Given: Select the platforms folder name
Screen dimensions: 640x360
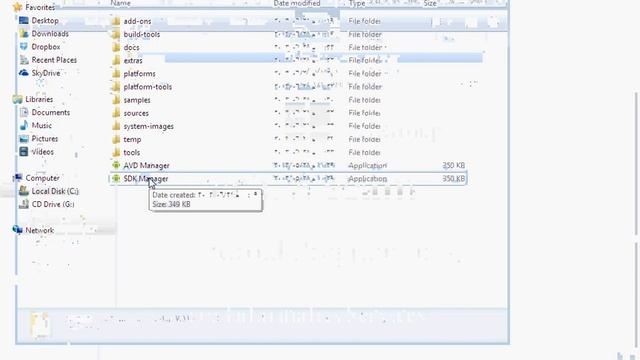Looking at the screenshot, I should point(139,73).
